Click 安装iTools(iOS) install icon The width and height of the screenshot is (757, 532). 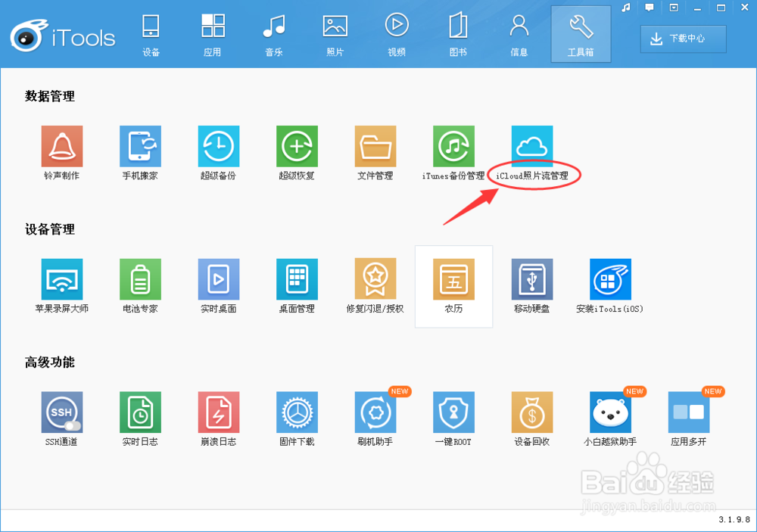(610, 279)
